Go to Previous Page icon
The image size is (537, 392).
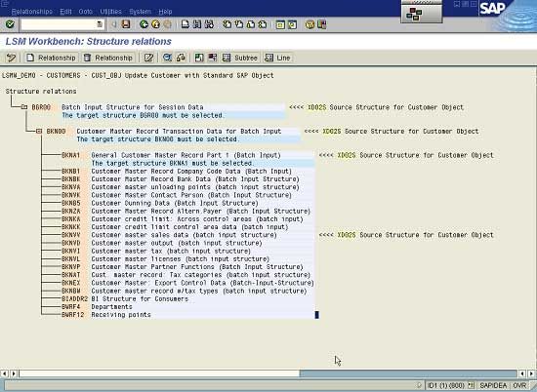pyautogui.click(x=238, y=24)
